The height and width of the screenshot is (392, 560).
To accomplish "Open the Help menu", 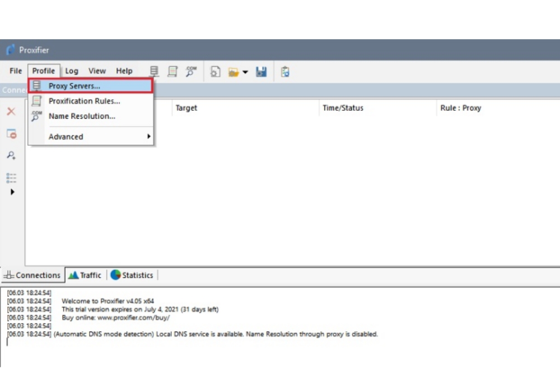I will (x=124, y=71).
